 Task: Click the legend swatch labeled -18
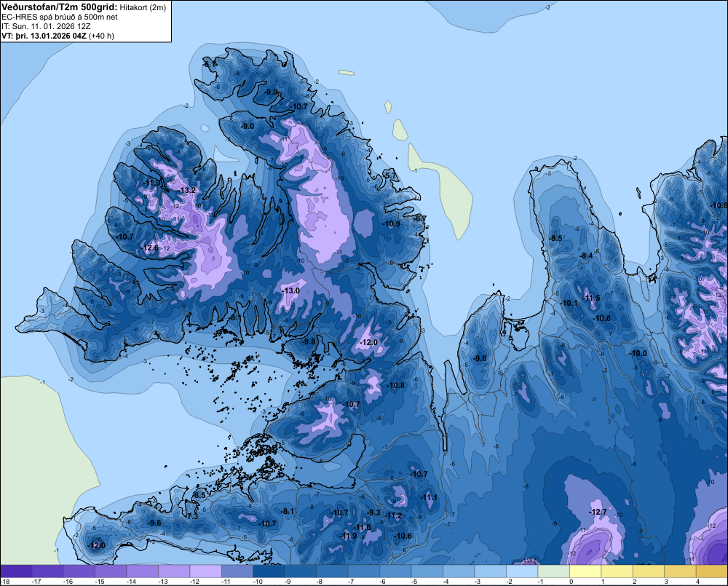click(x=16, y=571)
